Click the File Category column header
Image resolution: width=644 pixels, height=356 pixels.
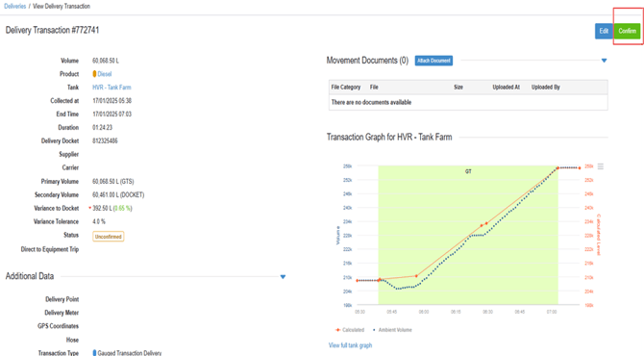pyautogui.click(x=346, y=88)
